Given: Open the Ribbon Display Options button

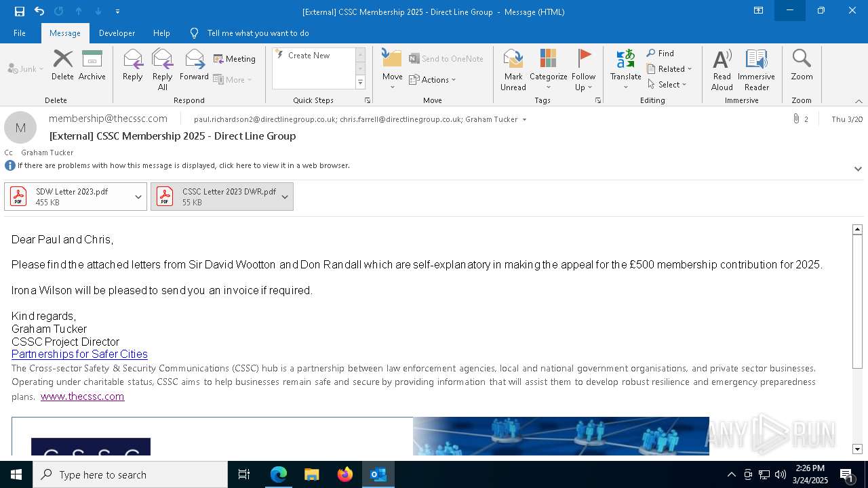Looking at the screenshot, I should point(758,11).
